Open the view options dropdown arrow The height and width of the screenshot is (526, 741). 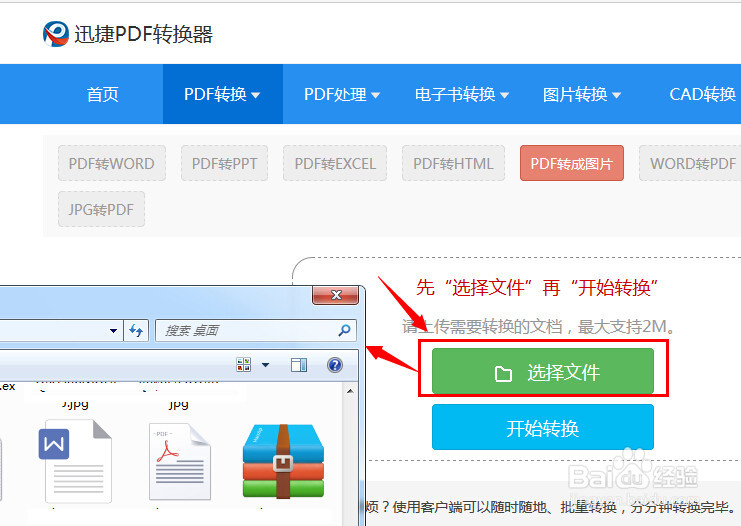click(266, 364)
